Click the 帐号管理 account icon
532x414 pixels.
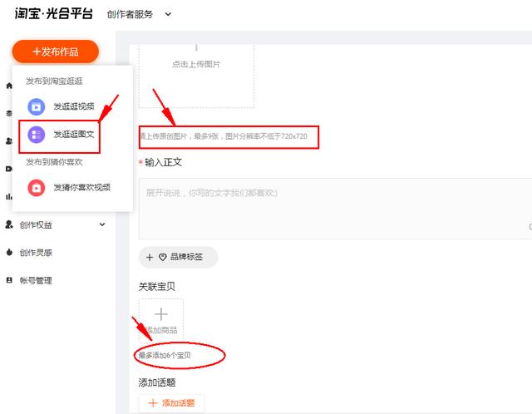pyautogui.click(x=9, y=281)
